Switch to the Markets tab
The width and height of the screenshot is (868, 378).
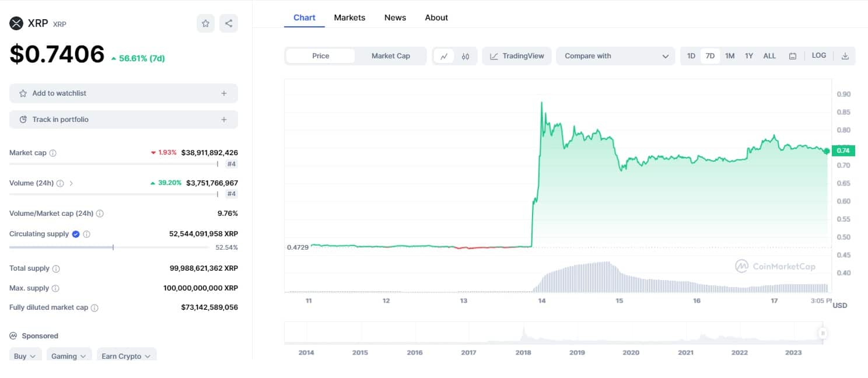coord(349,17)
